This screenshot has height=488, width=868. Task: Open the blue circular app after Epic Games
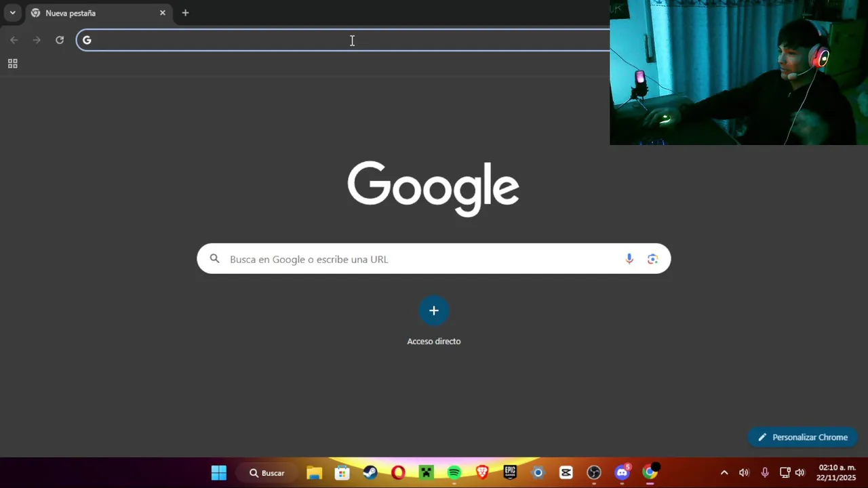[538, 472]
